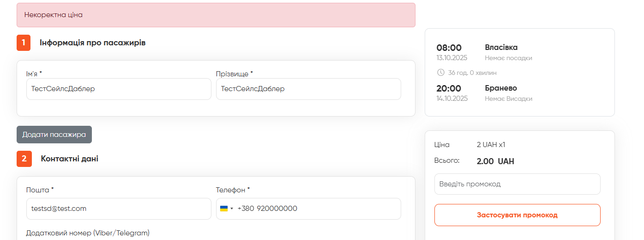644x240 pixels.
Task: Click the orange step 2 badge
Action: click(x=24, y=159)
